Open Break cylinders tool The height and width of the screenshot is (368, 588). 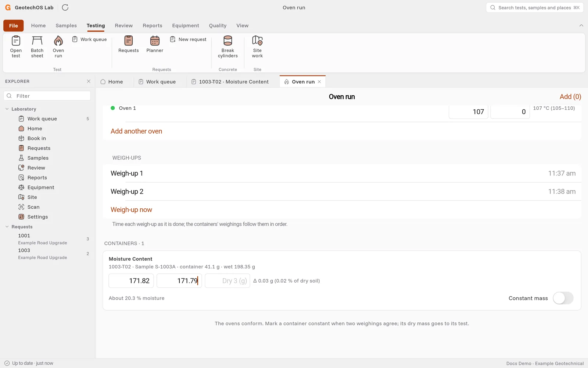(228, 47)
